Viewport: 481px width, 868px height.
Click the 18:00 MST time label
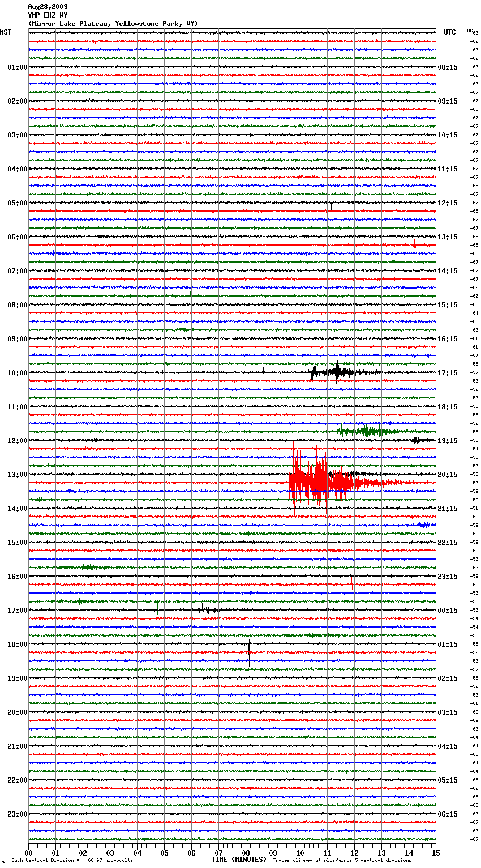[18, 644]
